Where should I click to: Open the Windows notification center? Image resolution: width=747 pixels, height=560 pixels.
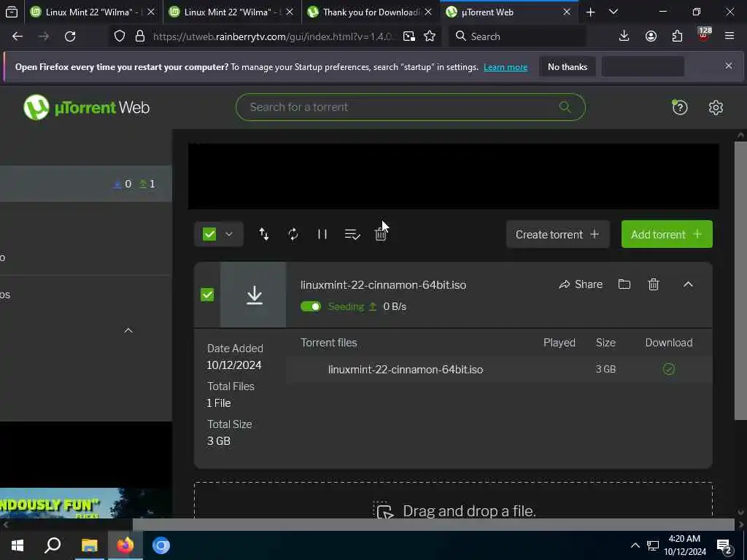coord(724,546)
